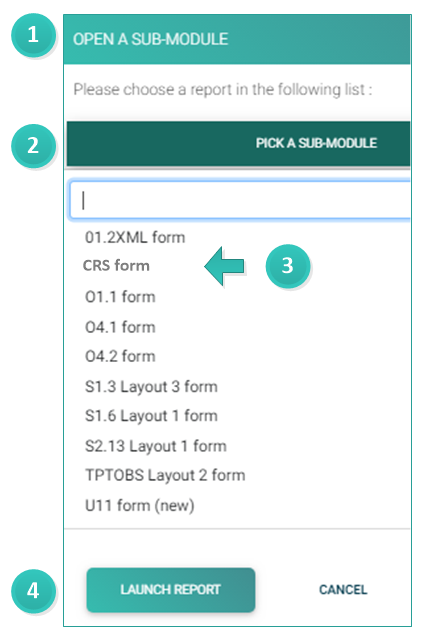Click the step 1 numbered circle badge

pyautogui.click(x=33, y=35)
